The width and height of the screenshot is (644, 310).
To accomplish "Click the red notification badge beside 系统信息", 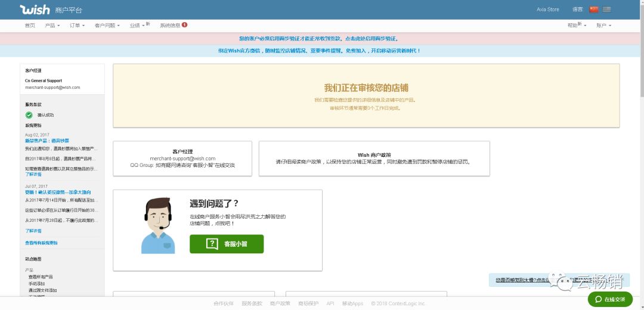I will tap(184, 24).
